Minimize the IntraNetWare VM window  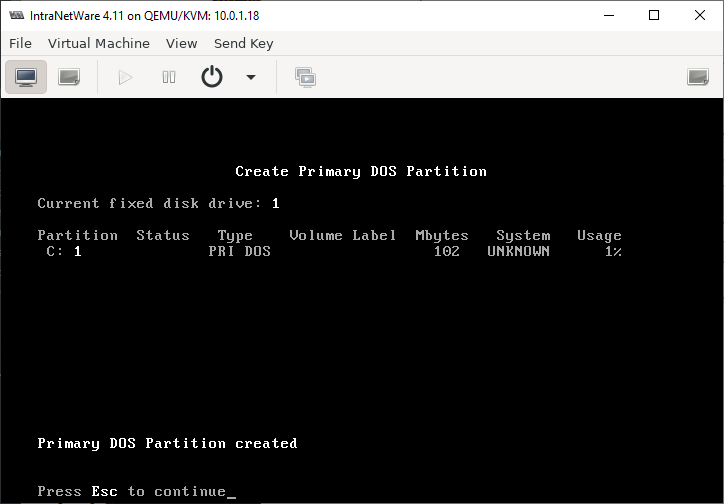point(609,15)
